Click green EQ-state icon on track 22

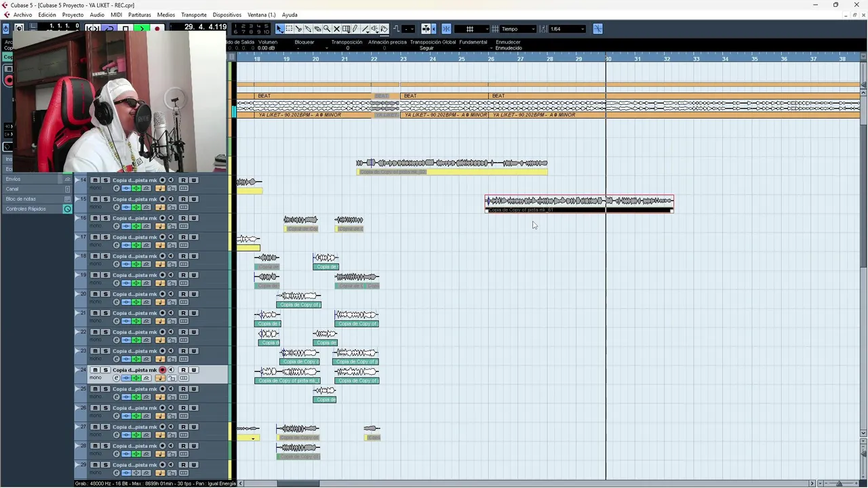pos(136,340)
